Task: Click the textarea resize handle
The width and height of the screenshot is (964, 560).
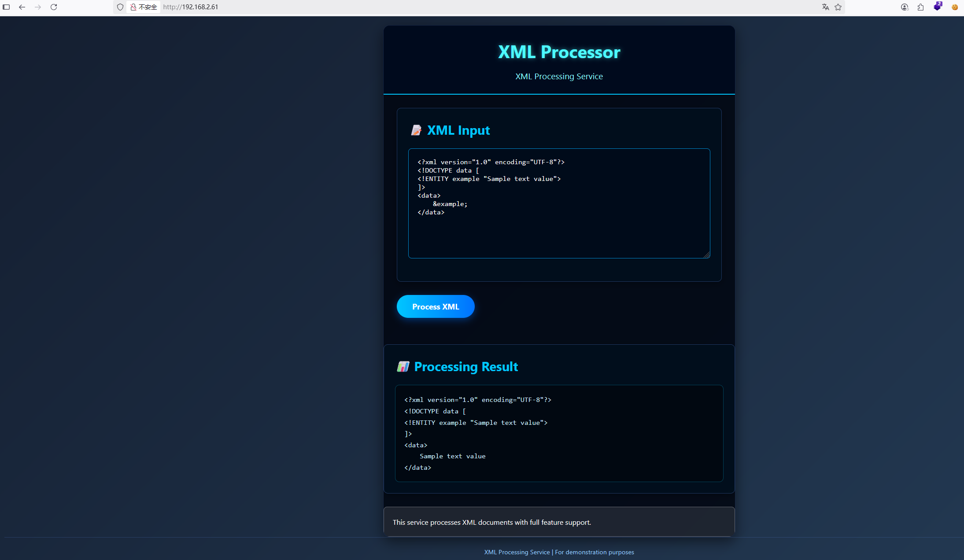Action: pyautogui.click(x=707, y=255)
